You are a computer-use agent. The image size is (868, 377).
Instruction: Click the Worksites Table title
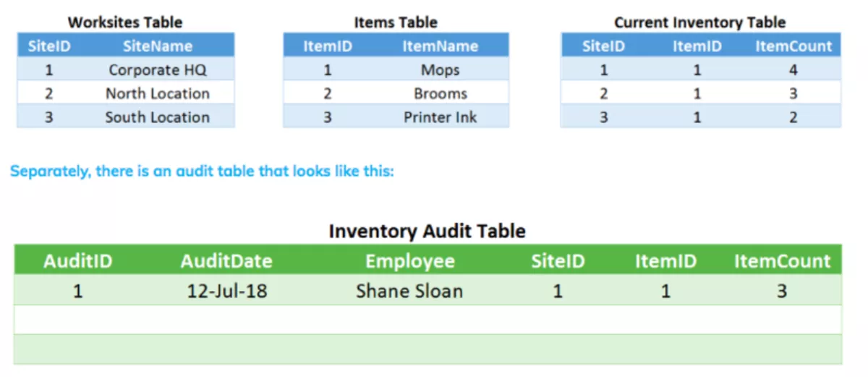[125, 22]
